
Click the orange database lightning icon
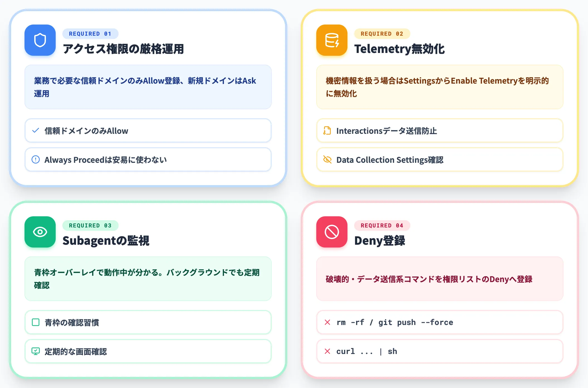332,40
